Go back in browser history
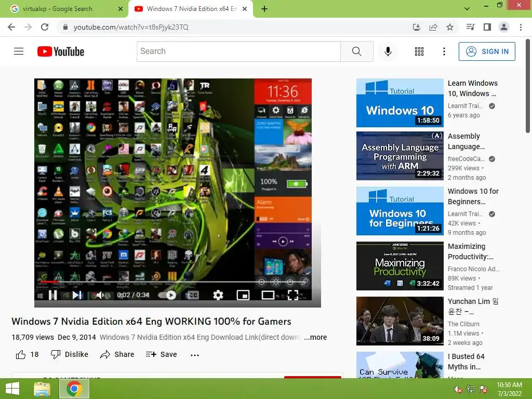Viewport: 532px width, 399px height. [11, 27]
